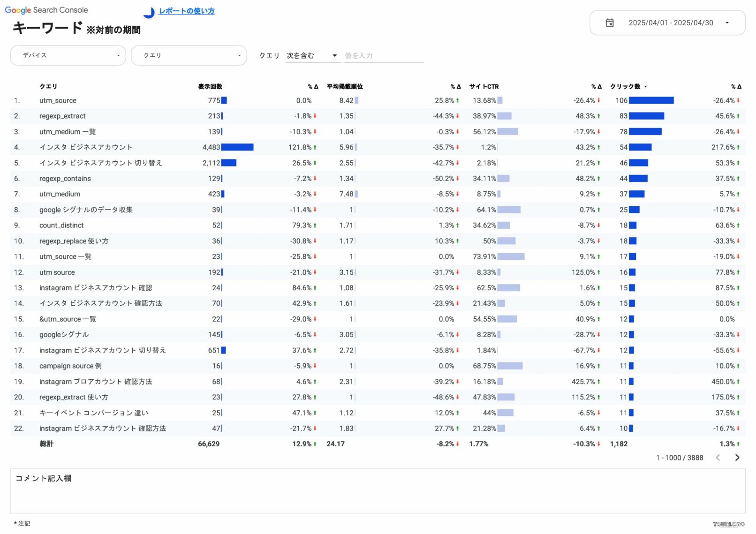Image resolution: width=756 pixels, height=534 pixels.
Task: Go to next page of table results
Action: 737,458
